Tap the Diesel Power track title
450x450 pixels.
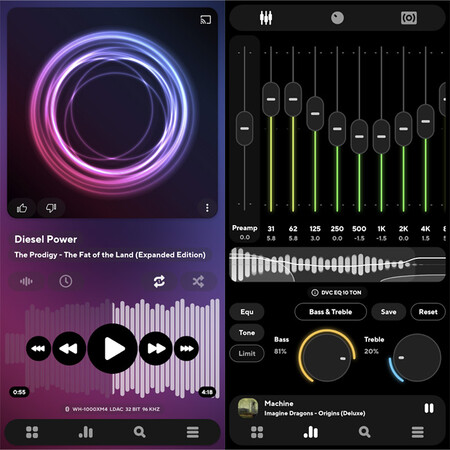(x=46, y=239)
